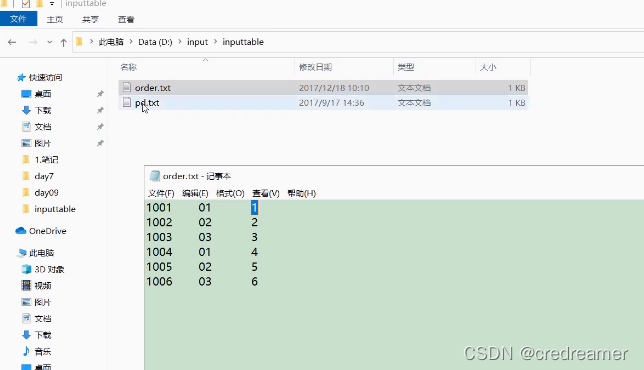Open 快速访问 in navigation pane
The width and height of the screenshot is (644, 370).
[45, 77]
